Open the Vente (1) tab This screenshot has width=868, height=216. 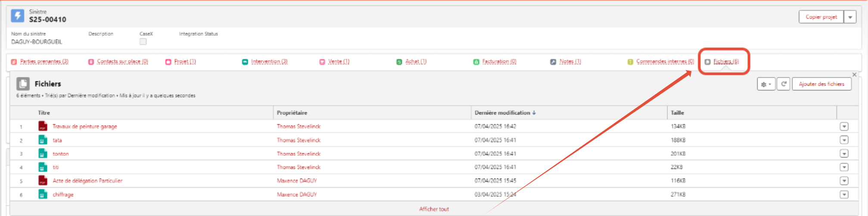click(339, 62)
